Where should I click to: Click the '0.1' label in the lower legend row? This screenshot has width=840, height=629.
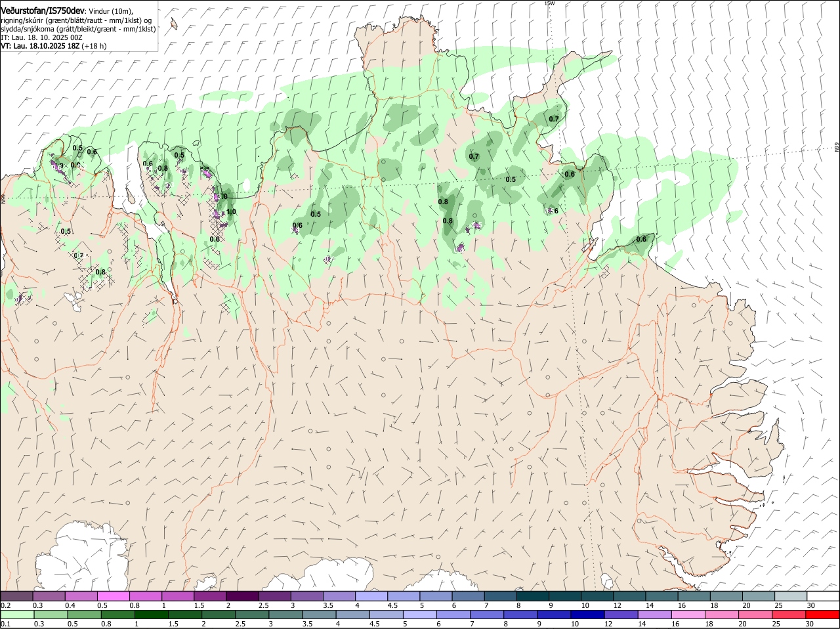pyautogui.click(x=6, y=624)
